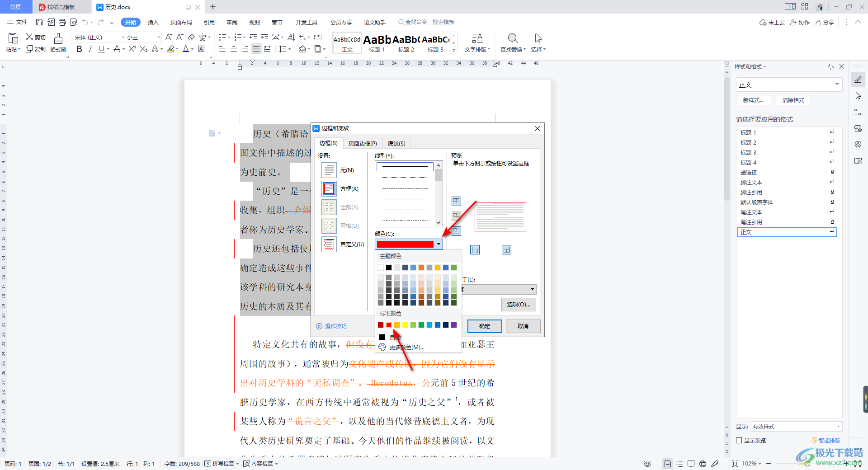Open the Insert ribbon tab
This screenshot has width=868, height=470.
click(153, 22)
